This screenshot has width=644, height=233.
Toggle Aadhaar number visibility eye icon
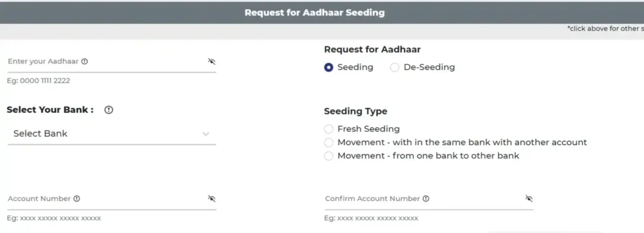click(x=211, y=62)
